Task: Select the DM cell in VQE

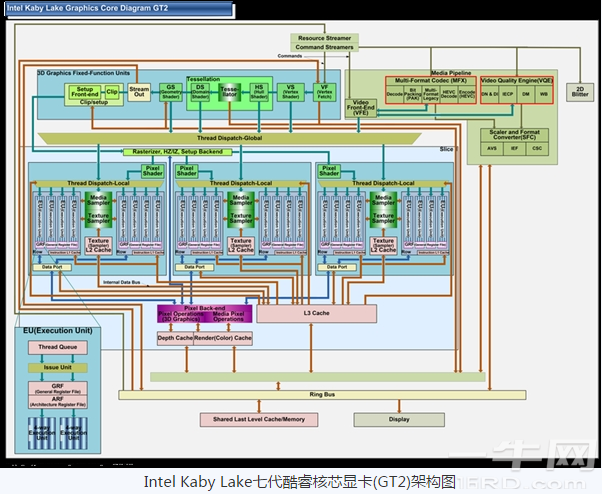Action: point(526,94)
